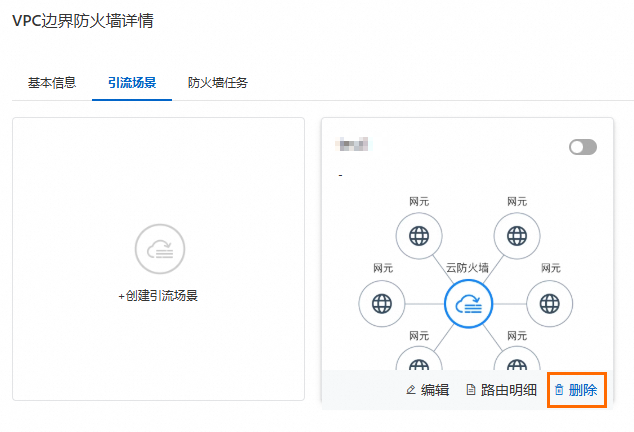Click +创建引流场景 text
The width and height of the screenshot is (634, 432).
click(158, 296)
